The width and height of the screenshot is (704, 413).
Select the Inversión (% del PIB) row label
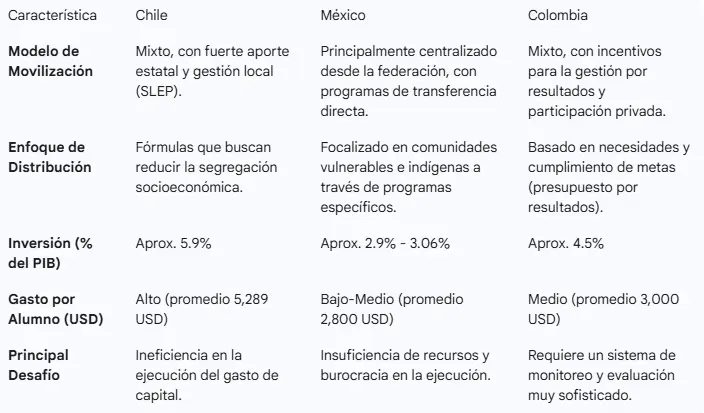pyautogui.click(x=48, y=252)
